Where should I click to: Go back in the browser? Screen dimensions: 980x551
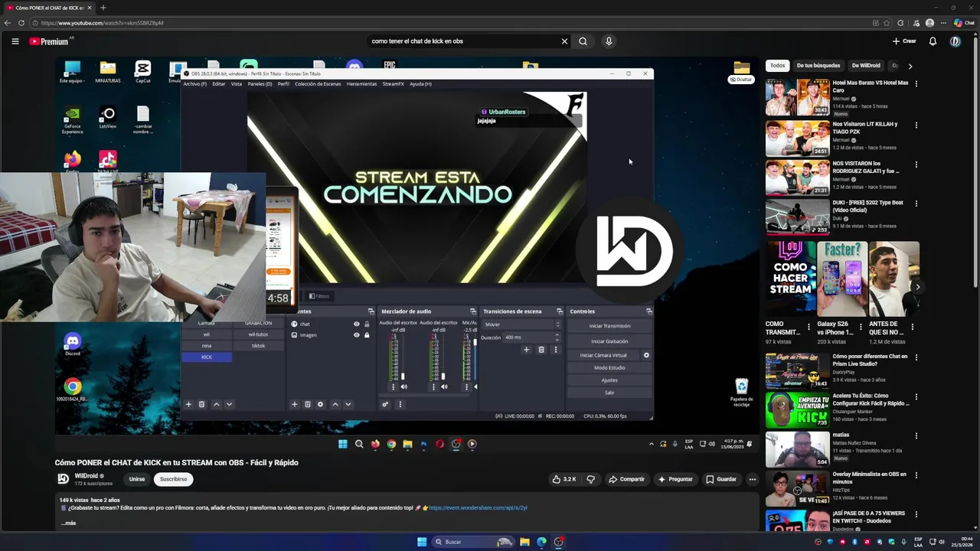coord(8,23)
